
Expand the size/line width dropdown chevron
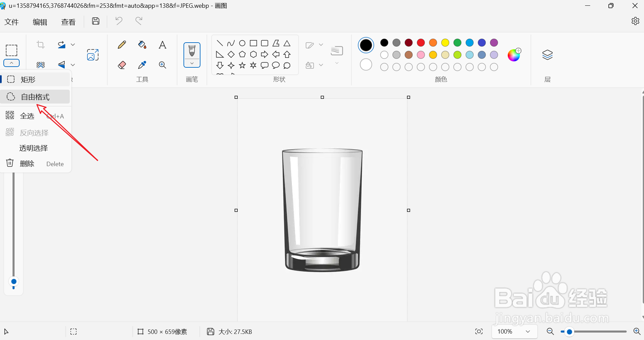coord(337,63)
